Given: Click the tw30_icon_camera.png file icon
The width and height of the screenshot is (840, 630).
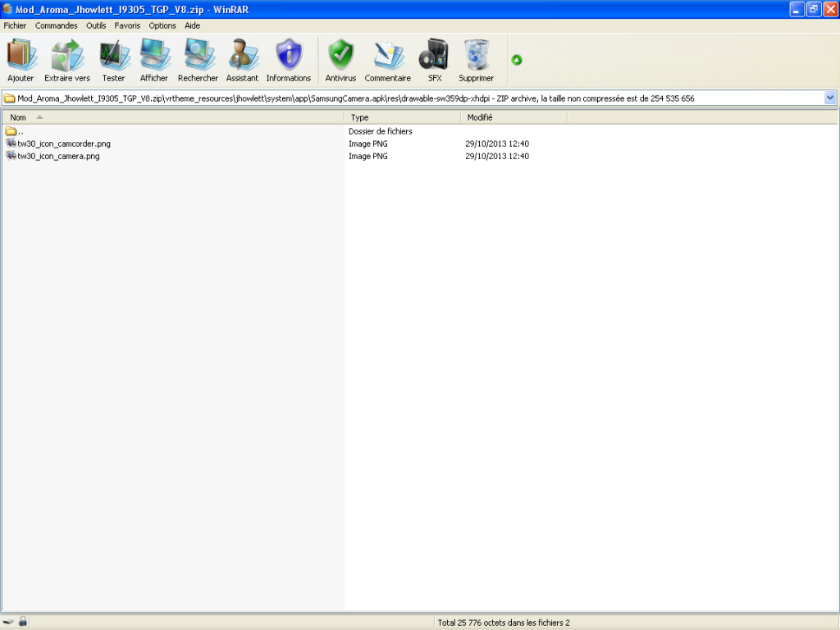Looking at the screenshot, I should [x=11, y=156].
